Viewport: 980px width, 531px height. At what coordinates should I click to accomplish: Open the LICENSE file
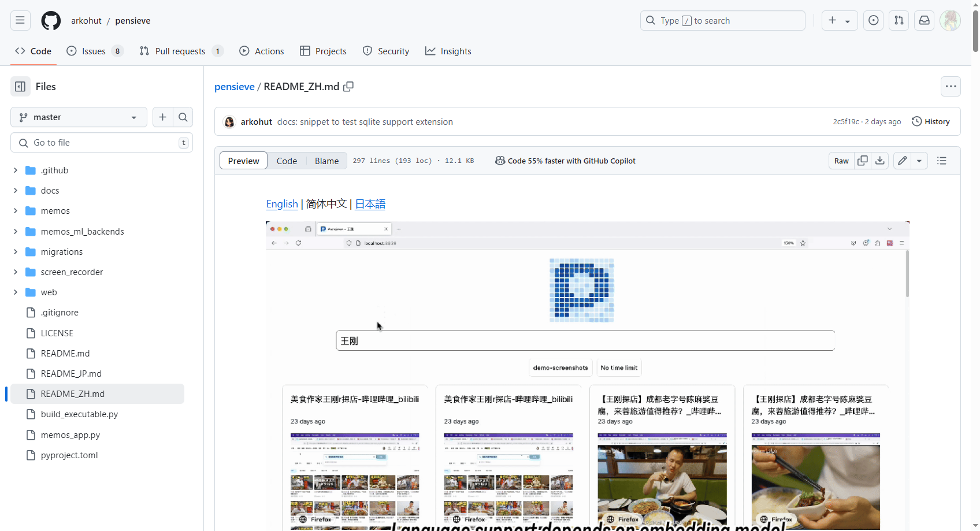[57, 333]
